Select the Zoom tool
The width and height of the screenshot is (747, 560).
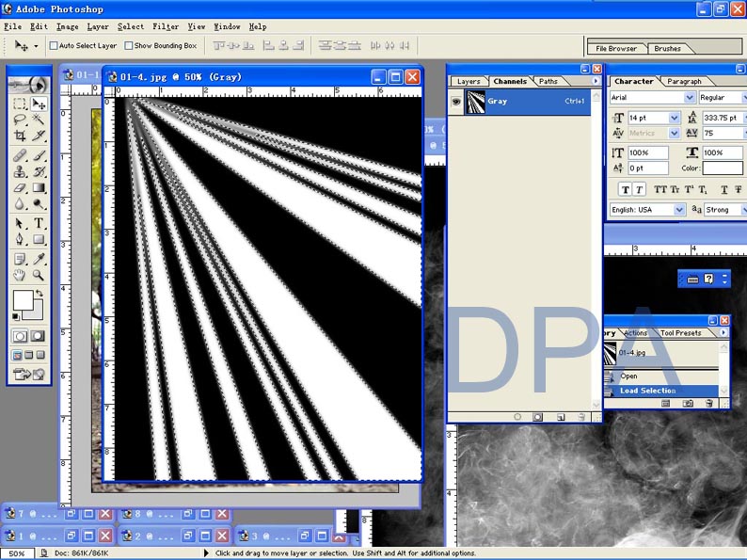pyautogui.click(x=39, y=275)
